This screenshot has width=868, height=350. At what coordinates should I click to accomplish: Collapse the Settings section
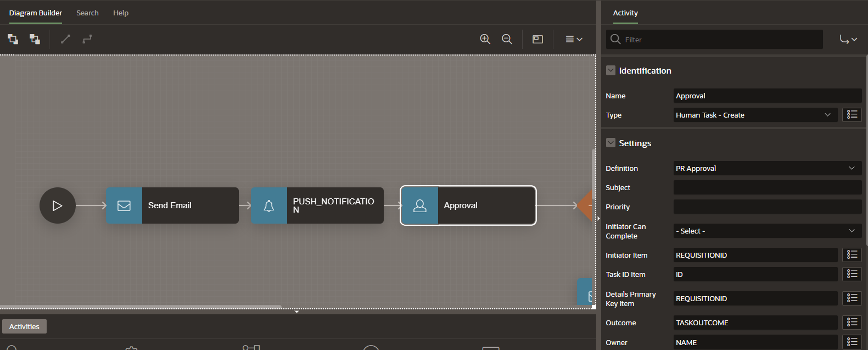(x=611, y=143)
